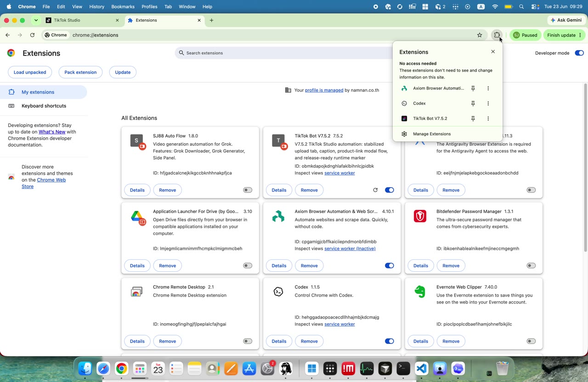Pin the Axiom Browser Automation extension
Screen dimensions: 588x382
coord(473,88)
